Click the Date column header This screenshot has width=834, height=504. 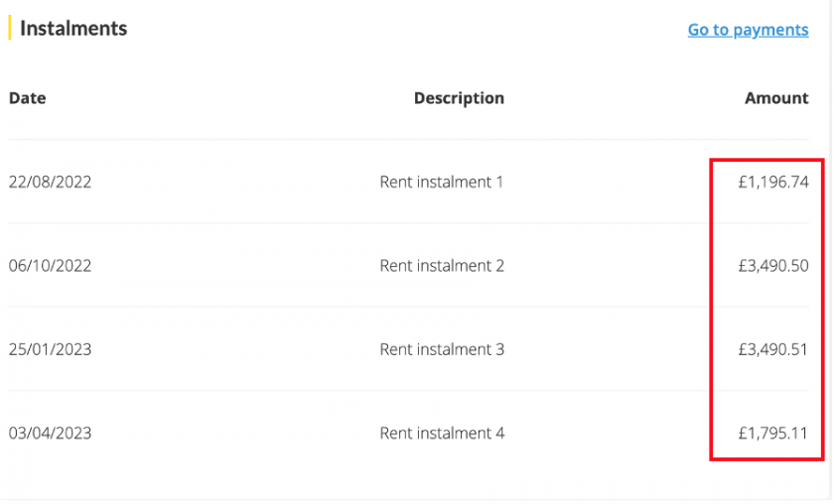point(28,98)
